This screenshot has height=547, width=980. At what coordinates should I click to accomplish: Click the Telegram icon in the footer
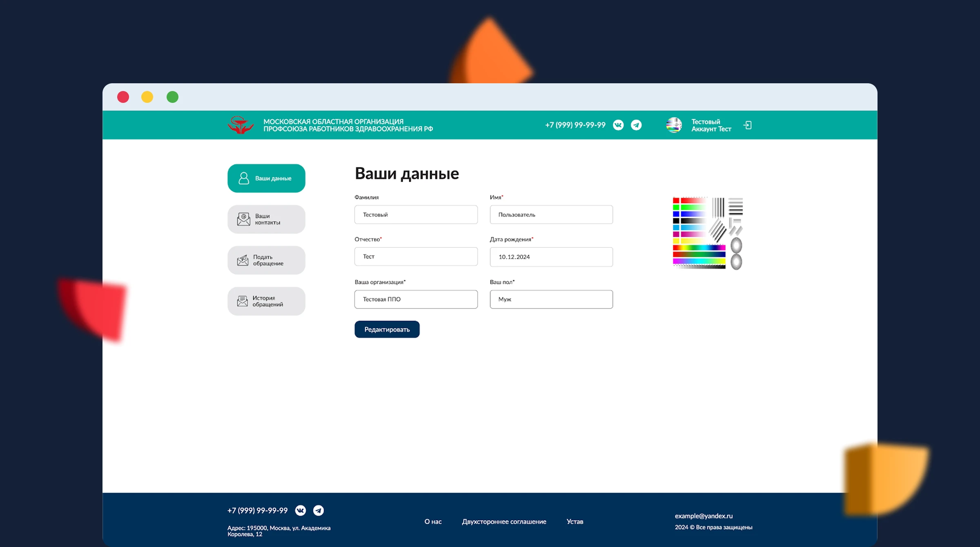click(x=318, y=510)
